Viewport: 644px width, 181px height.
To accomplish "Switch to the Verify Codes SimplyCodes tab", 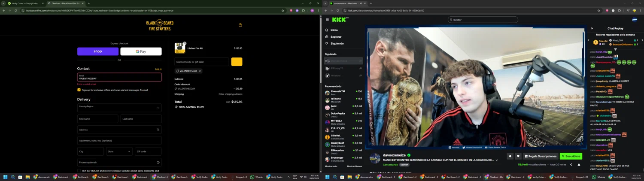I will (x=25, y=3).
